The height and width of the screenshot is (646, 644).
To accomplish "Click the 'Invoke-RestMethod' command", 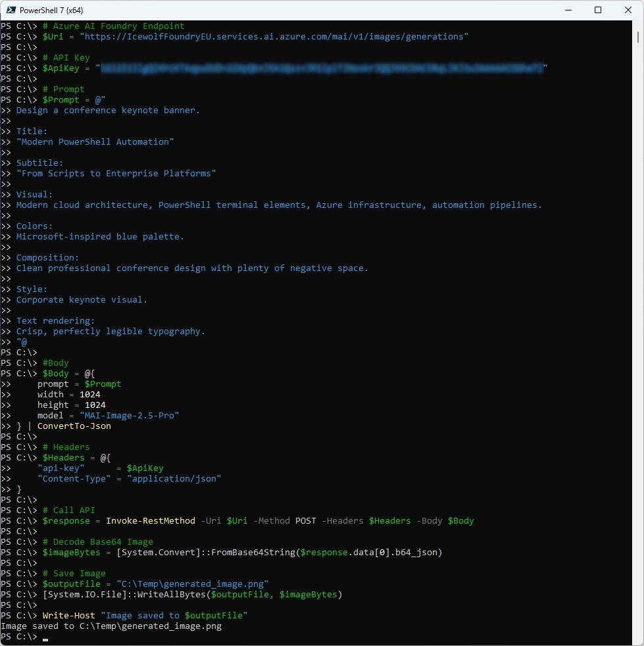I will click(x=151, y=521).
